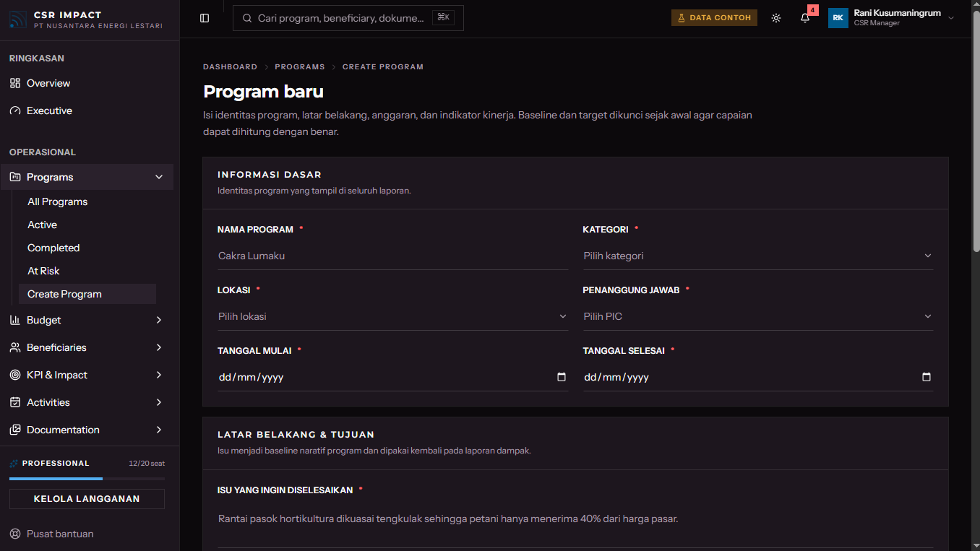Open the Pilih PIC dropdown
This screenshot has width=980, height=551.
pyautogui.click(x=758, y=316)
